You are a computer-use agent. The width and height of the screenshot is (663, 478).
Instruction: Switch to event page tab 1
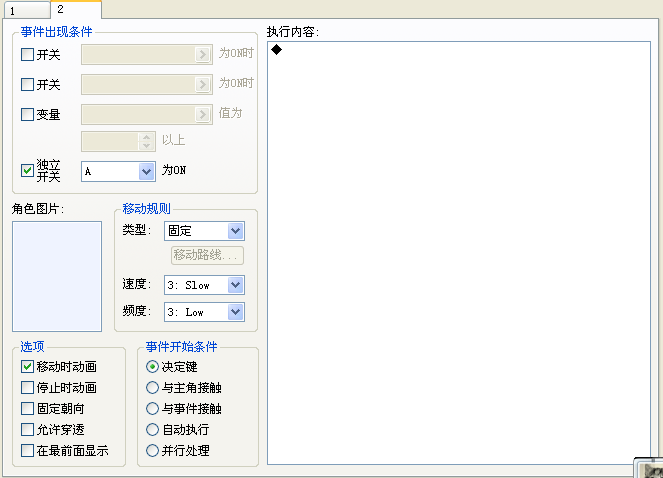(x=27, y=11)
